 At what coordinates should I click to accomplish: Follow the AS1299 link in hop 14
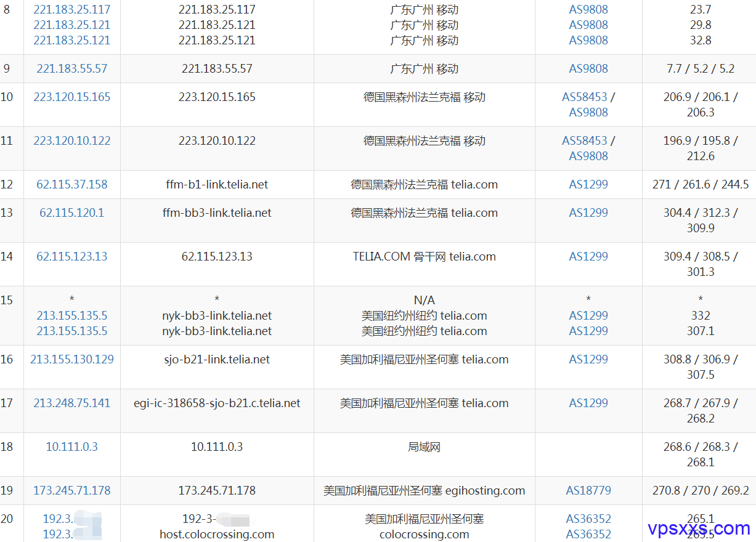pyautogui.click(x=588, y=256)
